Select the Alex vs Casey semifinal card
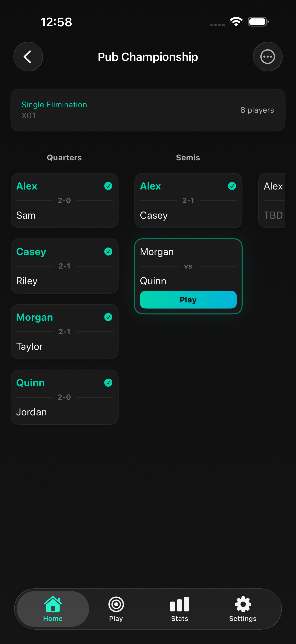This screenshot has height=644, width=296. click(188, 201)
